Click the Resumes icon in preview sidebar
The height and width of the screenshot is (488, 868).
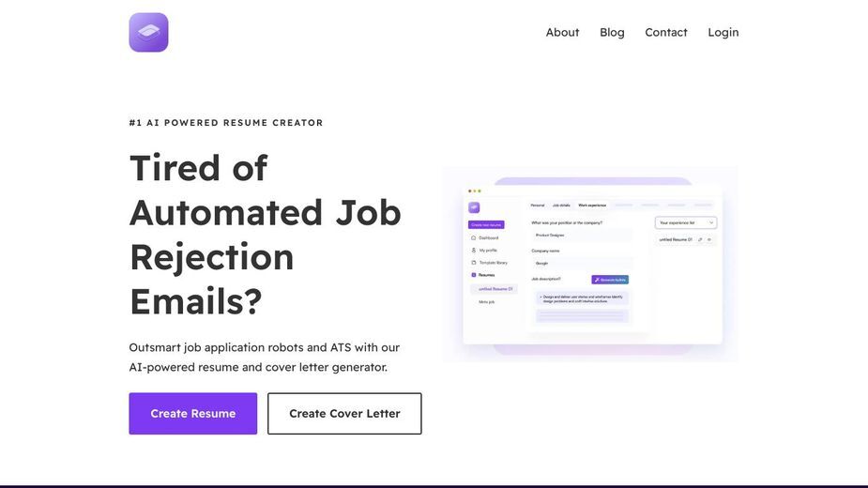pyautogui.click(x=473, y=275)
